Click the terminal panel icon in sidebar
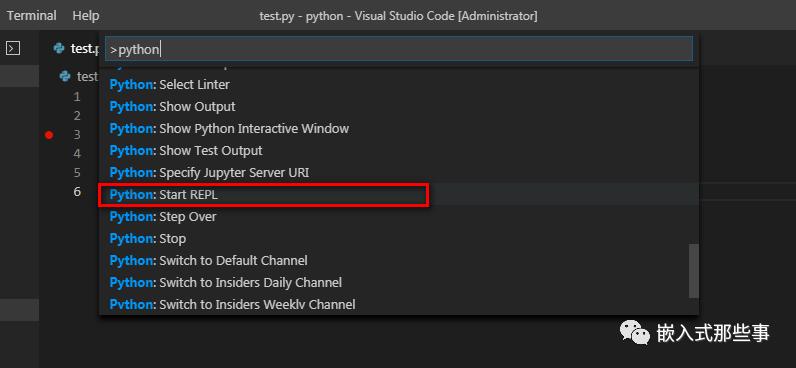Image resolution: width=796 pixels, height=368 pixels. coord(13,49)
